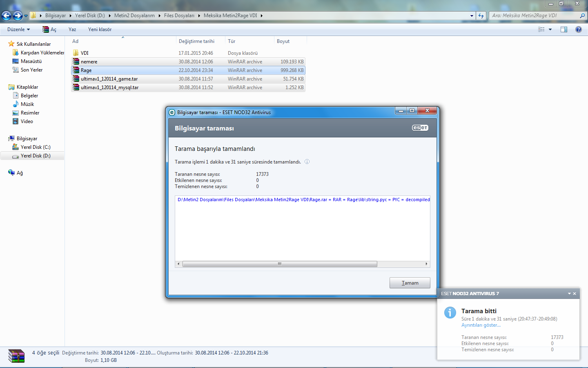
Task: Click 'Metin2 Dosyalarım' breadcrumb segment
Action: 134,16
